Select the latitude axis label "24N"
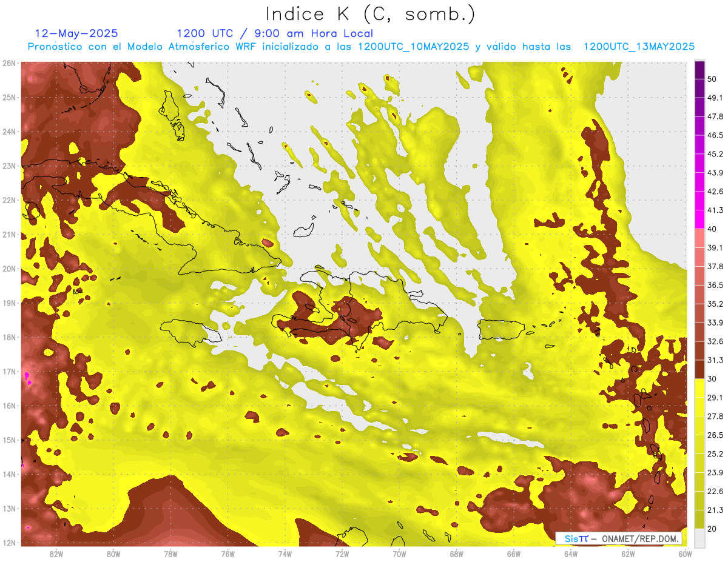The image size is (728, 562). coord(9,132)
